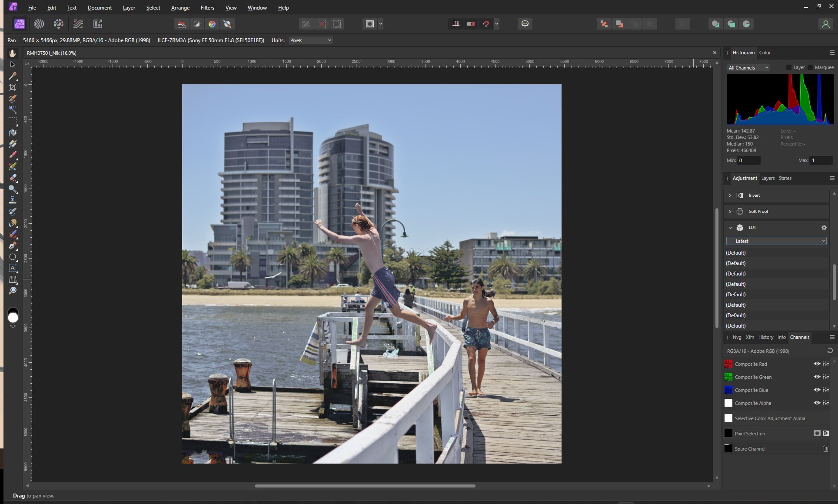
Task: Switch to the Export Persona
Action: [x=98, y=24]
